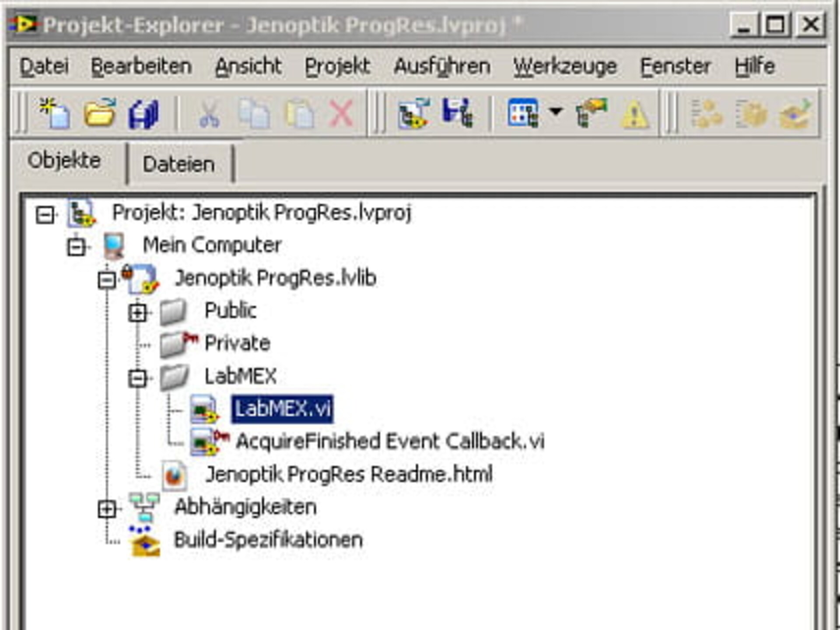This screenshot has height=630, width=840.
Task: Collapse the Jenoptik ProgRes.lvlib node
Action: (107, 280)
